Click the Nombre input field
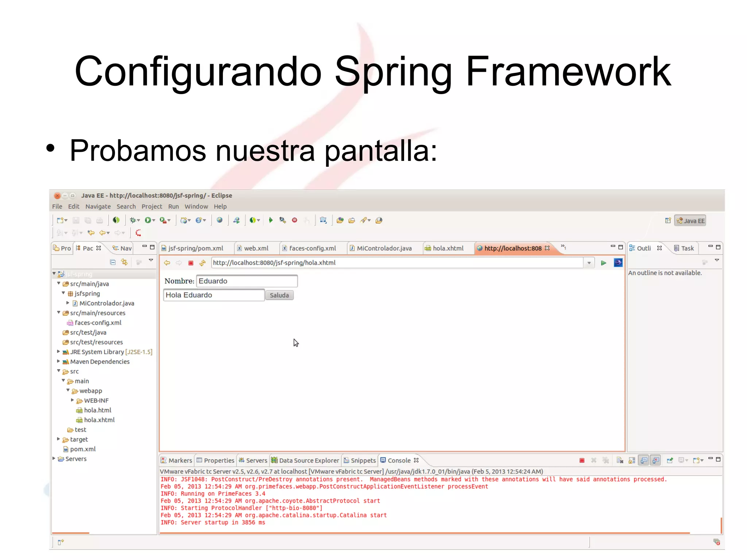 [247, 281]
